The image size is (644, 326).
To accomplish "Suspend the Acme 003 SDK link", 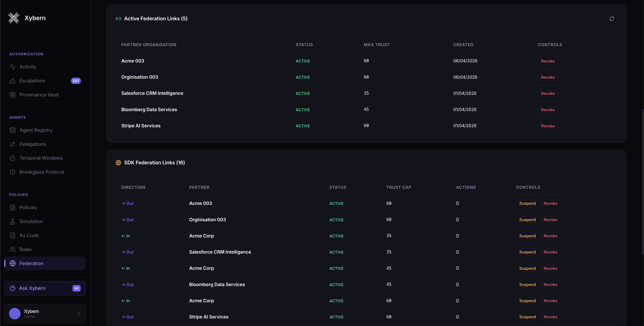I will click(527, 204).
